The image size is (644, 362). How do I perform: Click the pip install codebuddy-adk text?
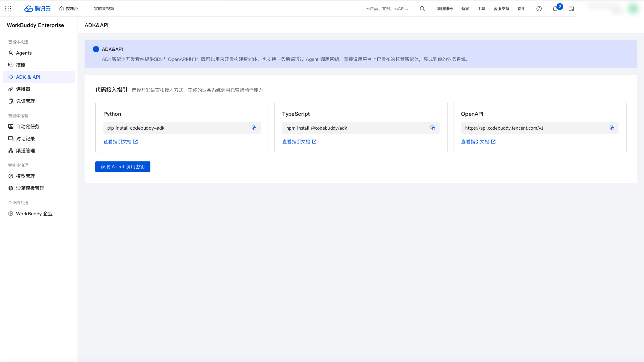click(136, 128)
